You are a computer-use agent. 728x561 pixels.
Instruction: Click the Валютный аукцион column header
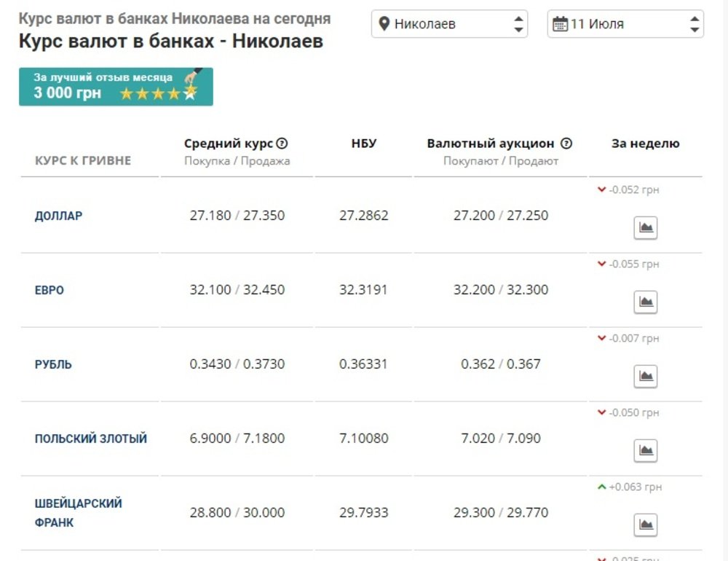[491, 143]
